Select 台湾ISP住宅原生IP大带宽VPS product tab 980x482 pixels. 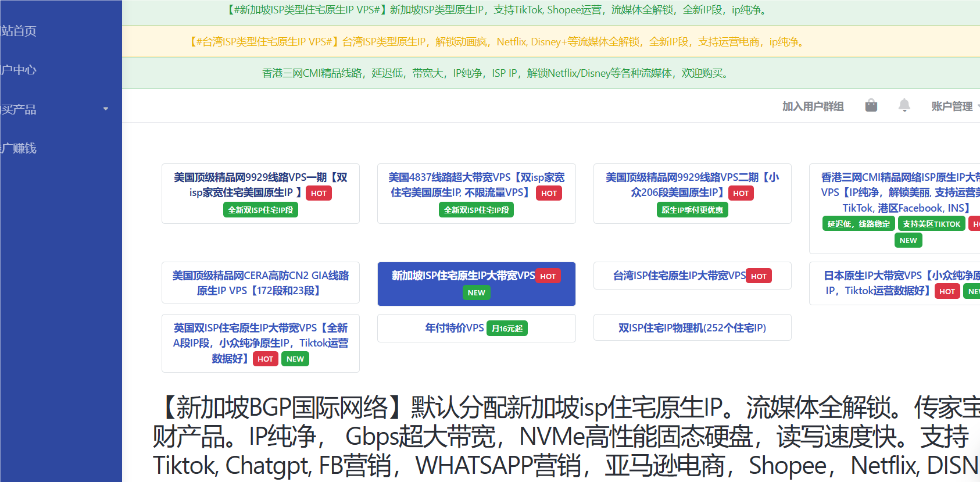click(692, 276)
